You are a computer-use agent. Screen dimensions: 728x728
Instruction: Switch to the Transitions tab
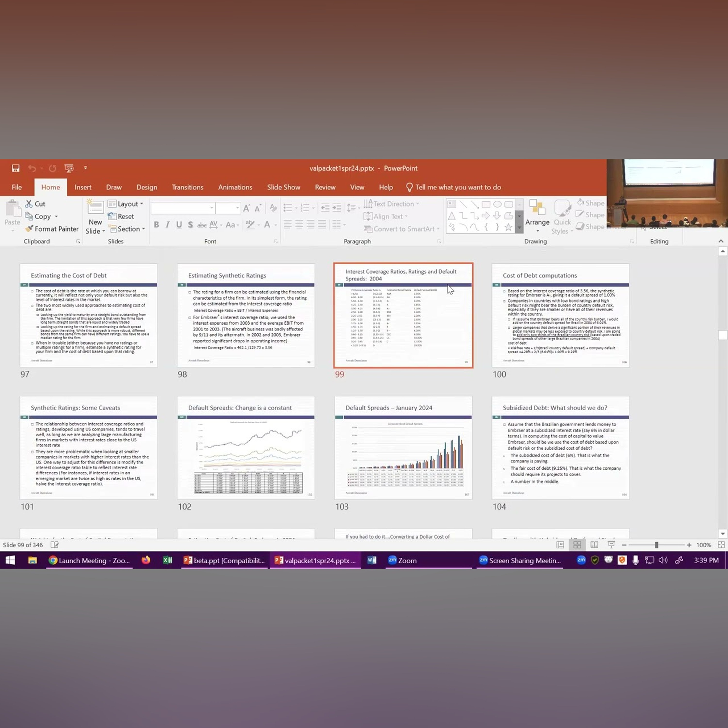[x=188, y=187]
